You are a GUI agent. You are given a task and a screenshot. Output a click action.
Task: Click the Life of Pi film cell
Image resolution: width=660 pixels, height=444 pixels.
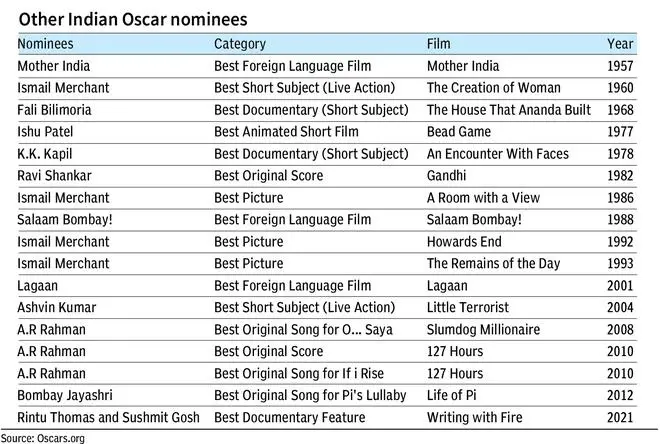point(452,395)
